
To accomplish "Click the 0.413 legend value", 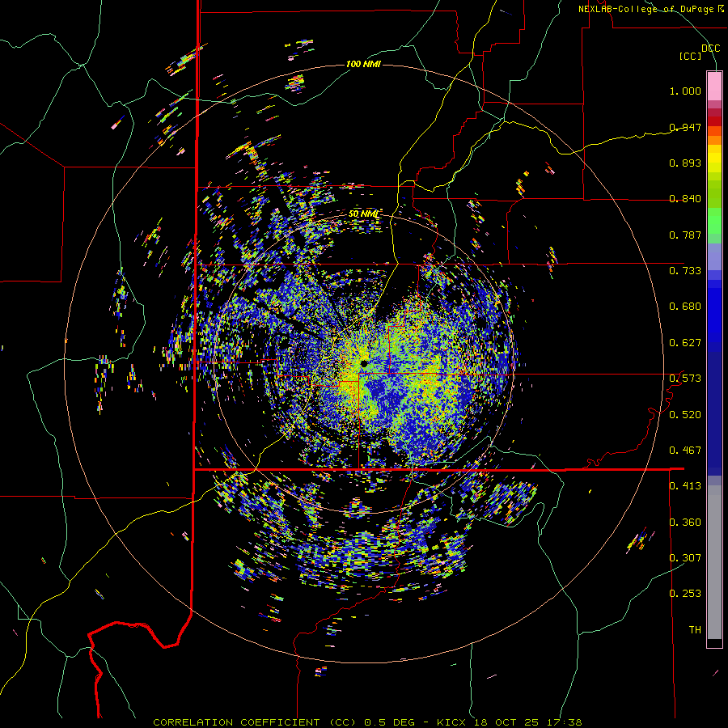I will [x=685, y=486].
